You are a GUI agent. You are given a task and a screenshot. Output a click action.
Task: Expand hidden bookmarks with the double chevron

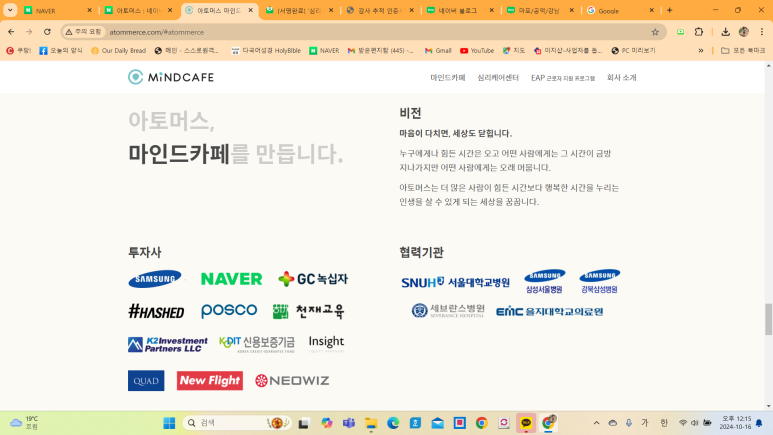click(x=701, y=50)
